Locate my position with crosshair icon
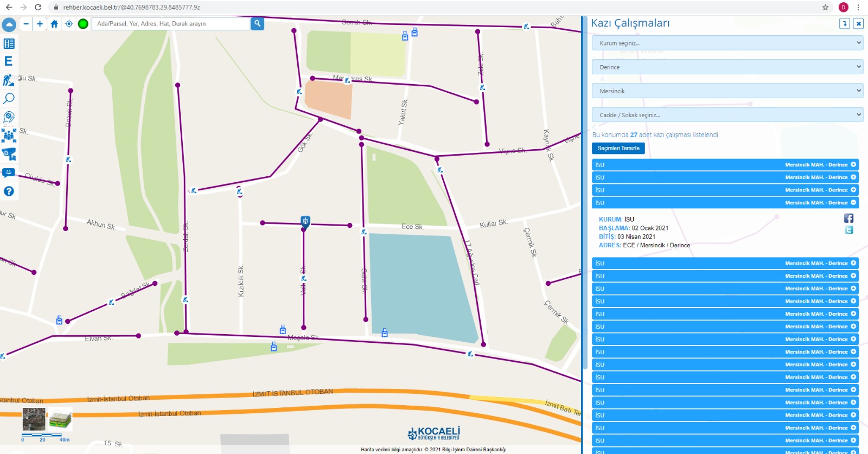The height and width of the screenshot is (454, 868). (x=69, y=24)
